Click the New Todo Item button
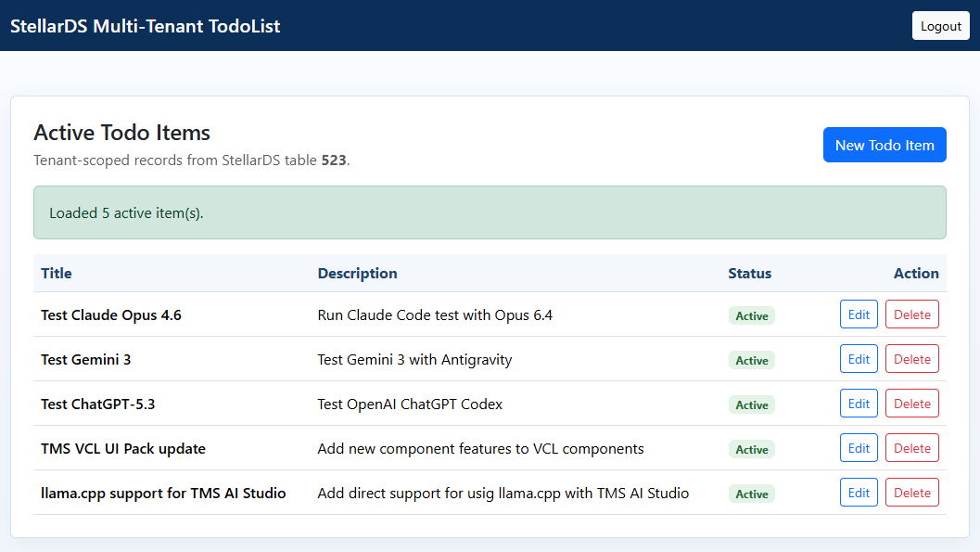 884,145
